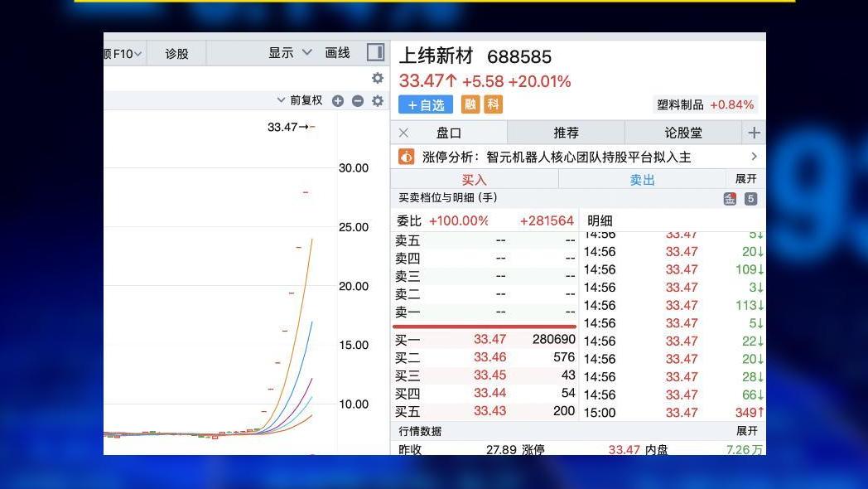Click the 科 STAR market badge
This screenshot has width=868, height=489.
click(494, 104)
